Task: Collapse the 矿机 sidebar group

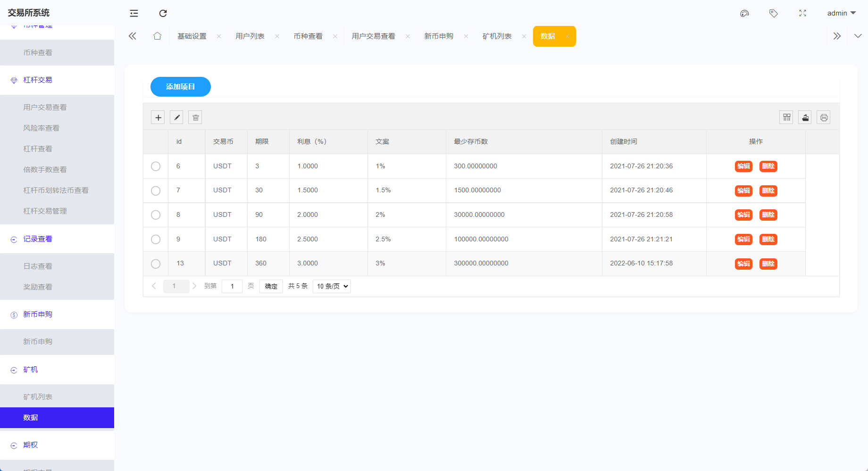Action: (x=57, y=370)
